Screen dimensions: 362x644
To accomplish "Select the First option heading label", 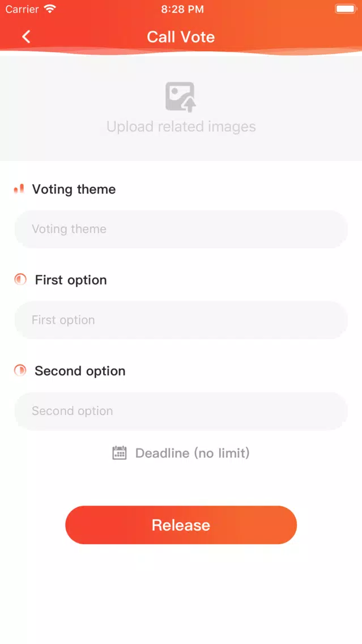I will click(x=71, y=280).
